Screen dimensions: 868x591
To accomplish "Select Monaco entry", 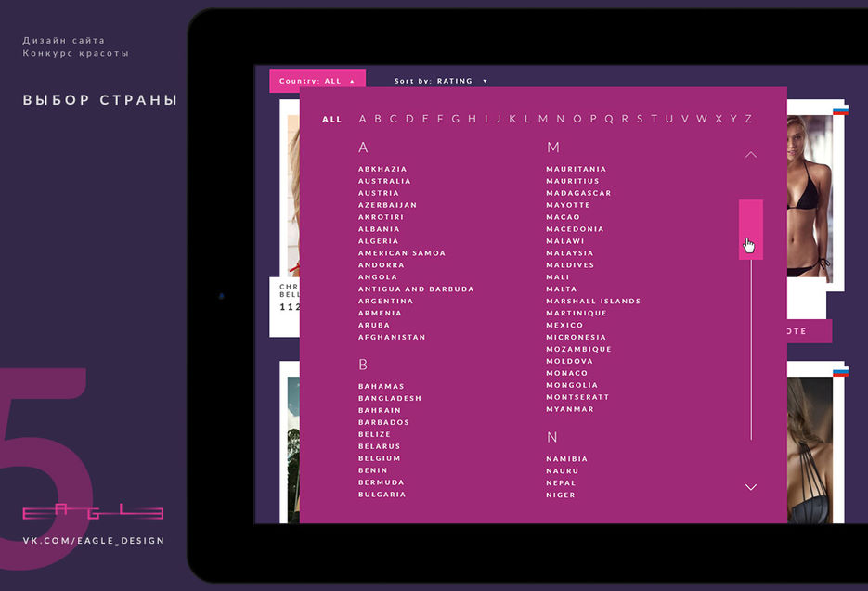I will click(x=567, y=374).
